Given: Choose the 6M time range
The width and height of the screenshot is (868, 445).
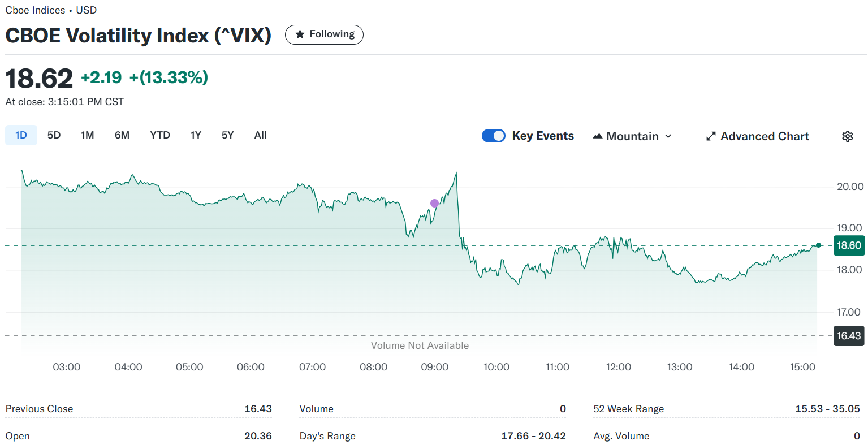Looking at the screenshot, I should click(x=122, y=135).
